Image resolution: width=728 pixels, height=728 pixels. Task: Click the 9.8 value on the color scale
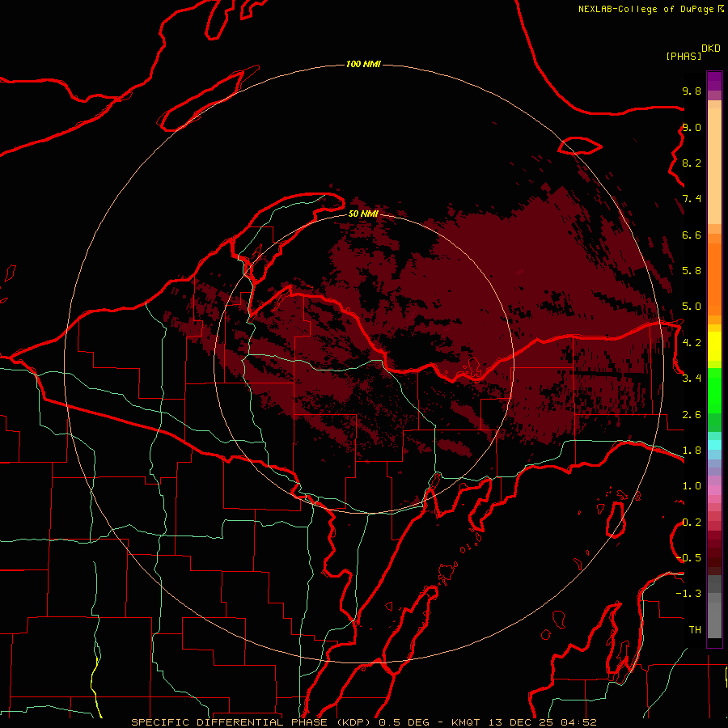[692, 91]
